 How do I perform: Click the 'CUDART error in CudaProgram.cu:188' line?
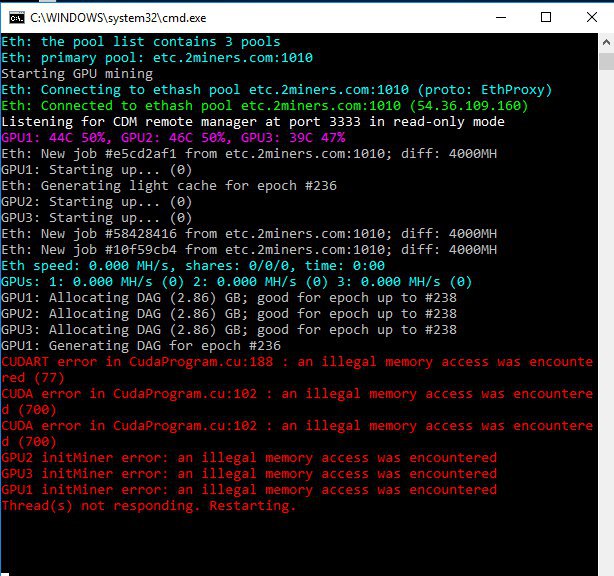tap(297, 362)
